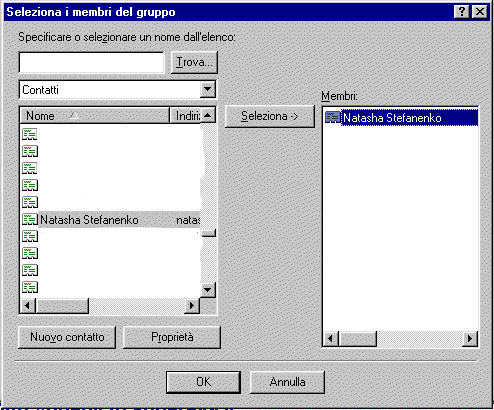Click the Nuovo contatto button

click(67, 337)
